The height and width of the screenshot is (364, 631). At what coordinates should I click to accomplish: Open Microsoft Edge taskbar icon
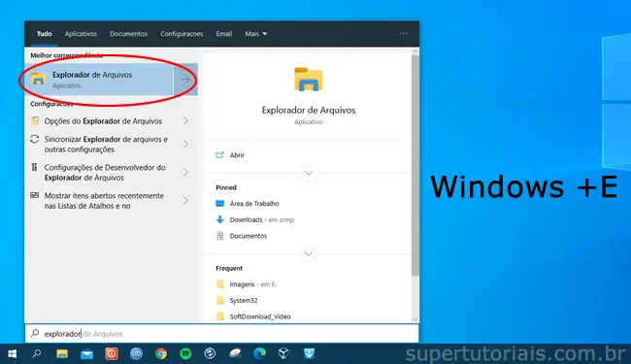tap(259, 353)
